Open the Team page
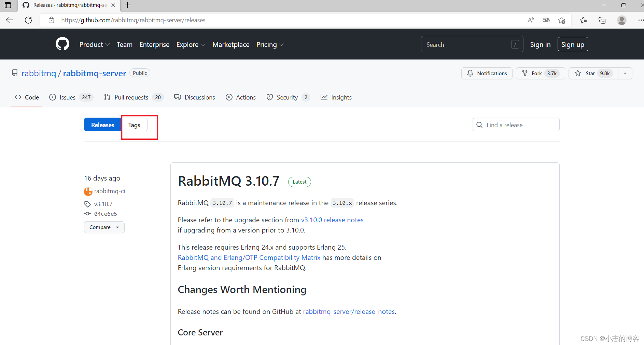This screenshot has width=644, height=345. click(125, 44)
